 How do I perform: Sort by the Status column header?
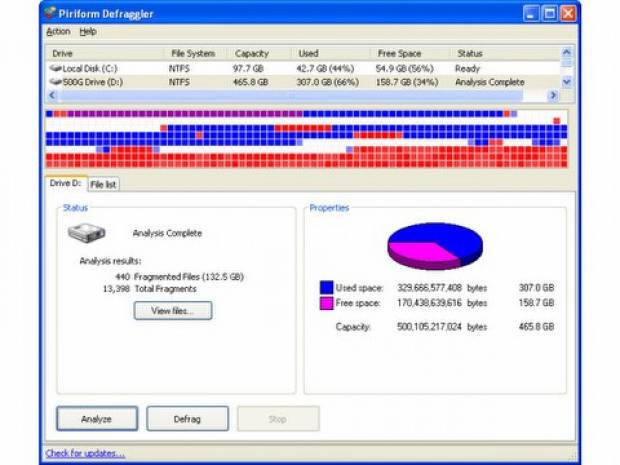click(505, 53)
